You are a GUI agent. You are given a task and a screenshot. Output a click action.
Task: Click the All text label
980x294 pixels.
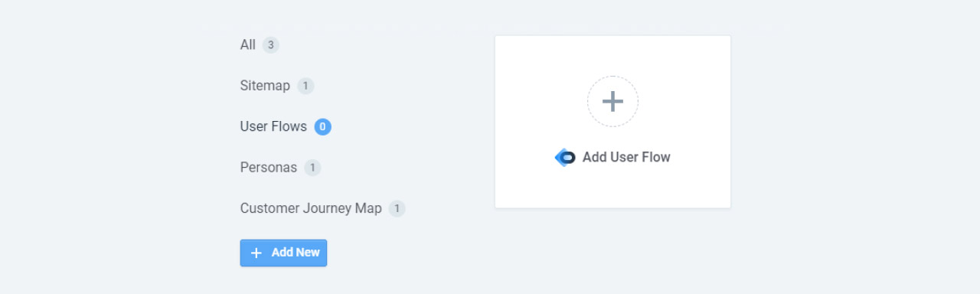coord(247,45)
